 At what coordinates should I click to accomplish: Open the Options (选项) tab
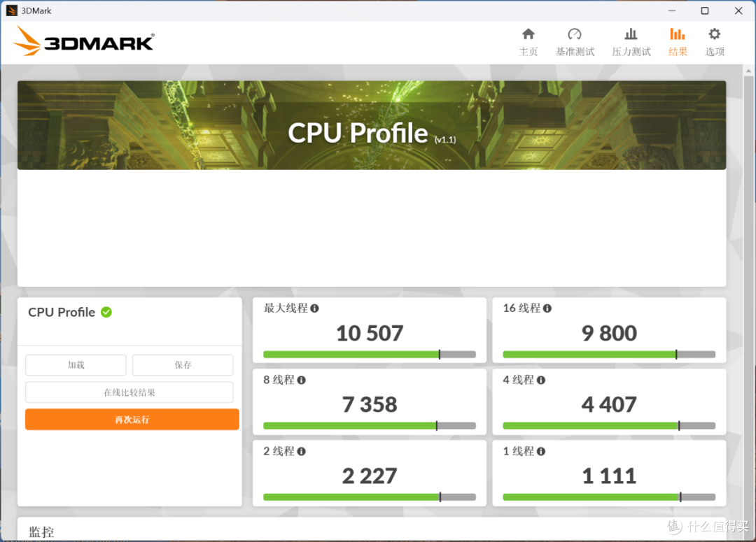pos(715,43)
